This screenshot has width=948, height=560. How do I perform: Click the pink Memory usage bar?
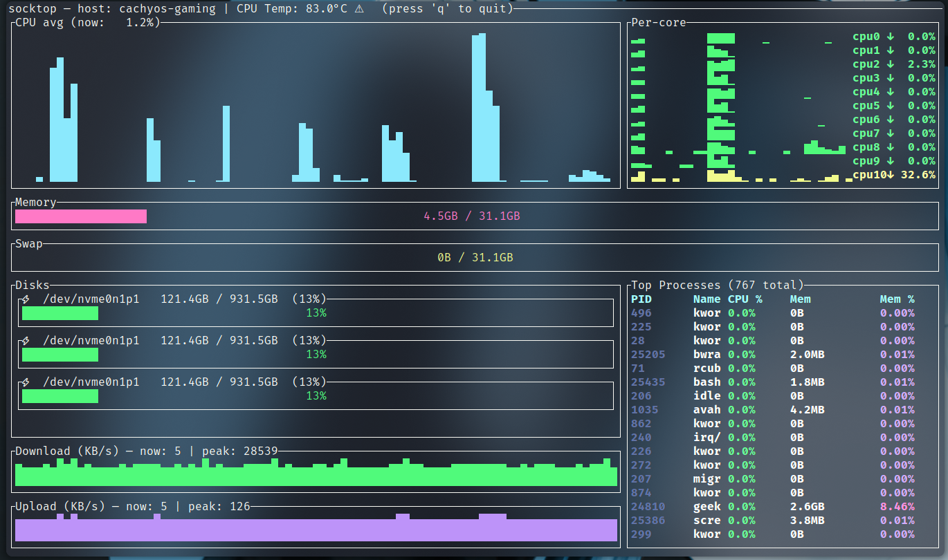click(x=81, y=216)
